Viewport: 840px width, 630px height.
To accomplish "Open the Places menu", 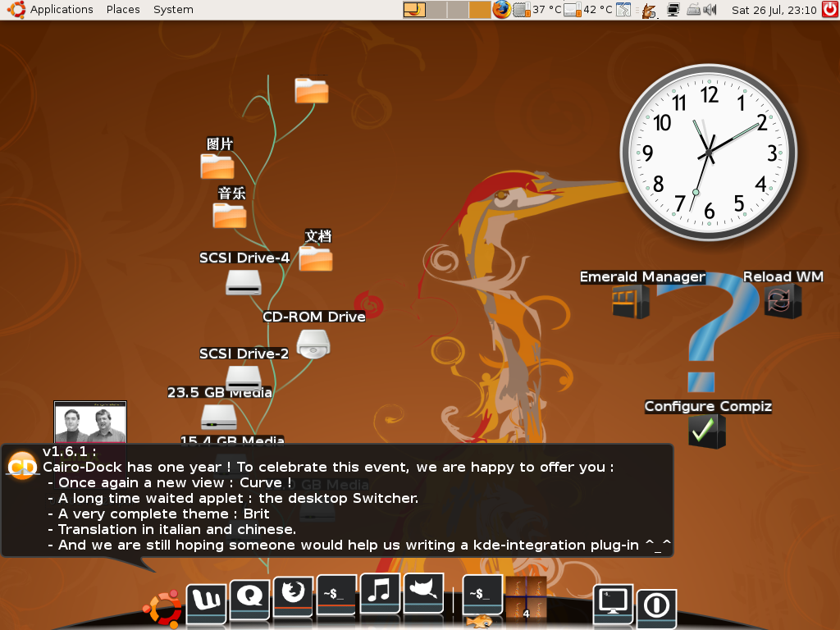I will click(x=123, y=10).
